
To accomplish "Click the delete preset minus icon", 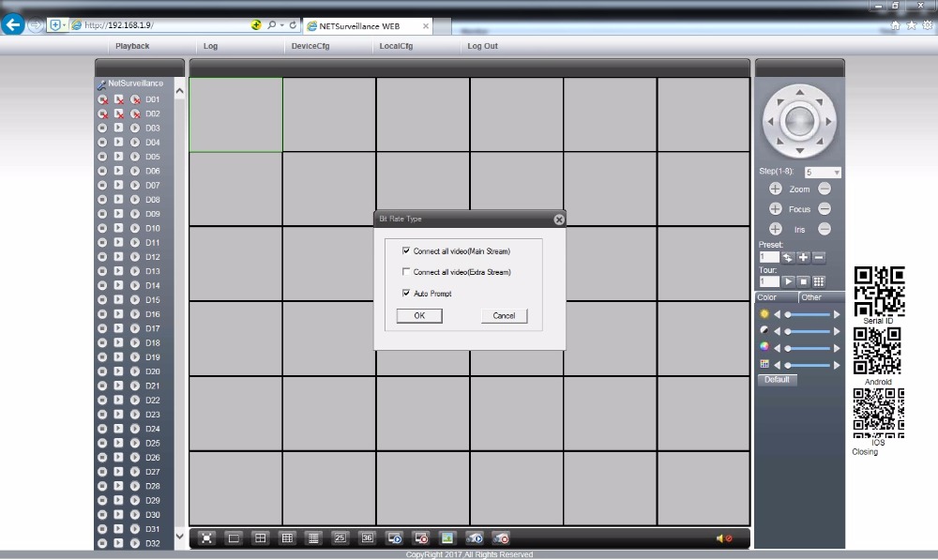I will (818, 257).
